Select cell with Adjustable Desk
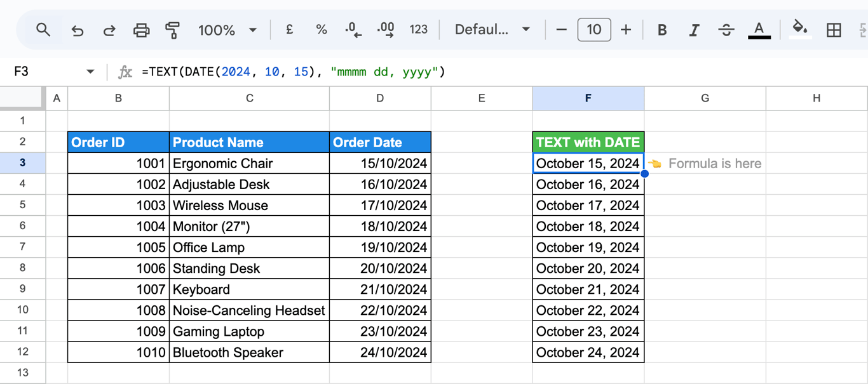Screen dimensions: 868x384 tap(249, 184)
